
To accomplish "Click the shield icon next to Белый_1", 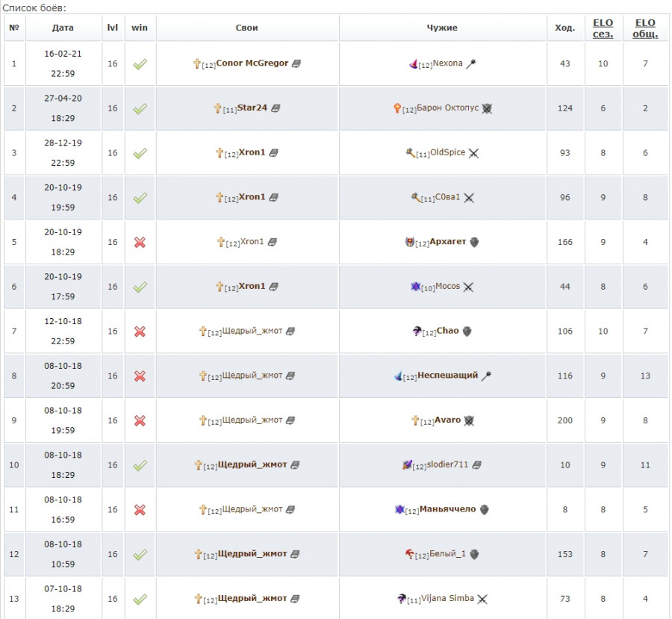I will coord(474,554).
